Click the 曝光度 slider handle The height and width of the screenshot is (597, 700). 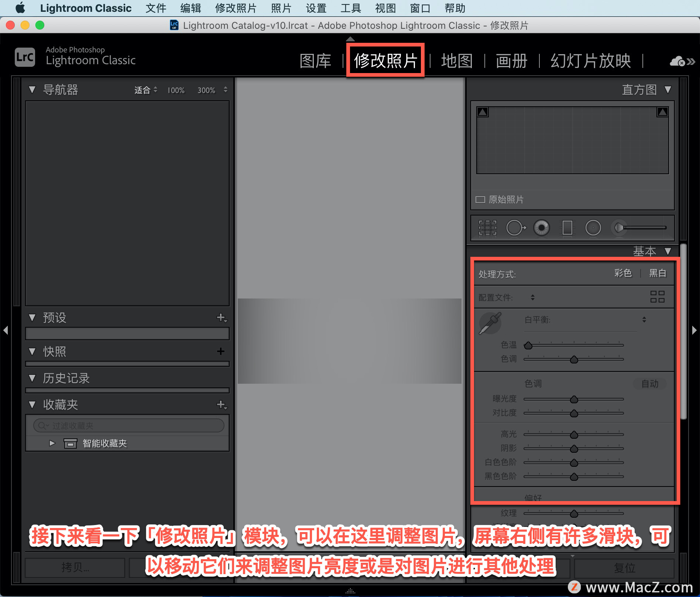tap(574, 399)
